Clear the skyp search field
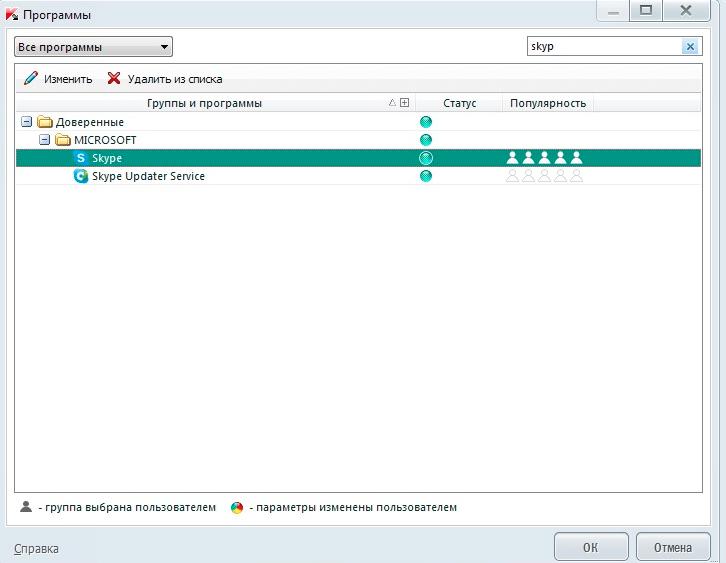The height and width of the screenshot is (563, 726). [690, 46]
